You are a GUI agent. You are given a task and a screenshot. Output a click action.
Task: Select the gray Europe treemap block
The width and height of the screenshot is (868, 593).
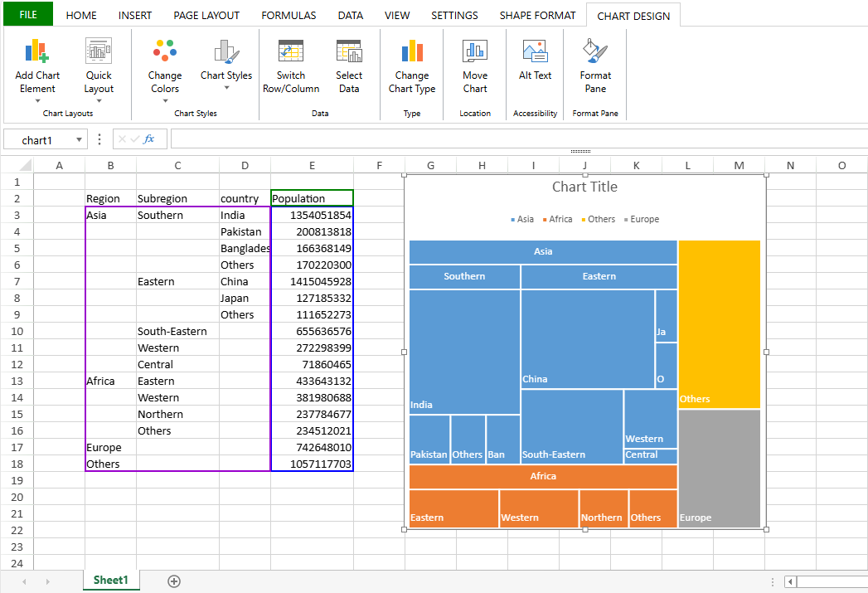point(719,469)
